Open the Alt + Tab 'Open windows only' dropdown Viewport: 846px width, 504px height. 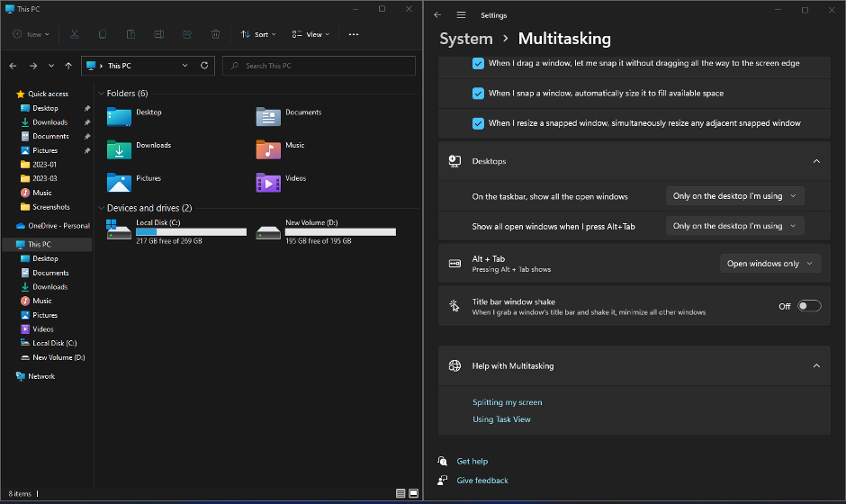[x=769, y=264]
